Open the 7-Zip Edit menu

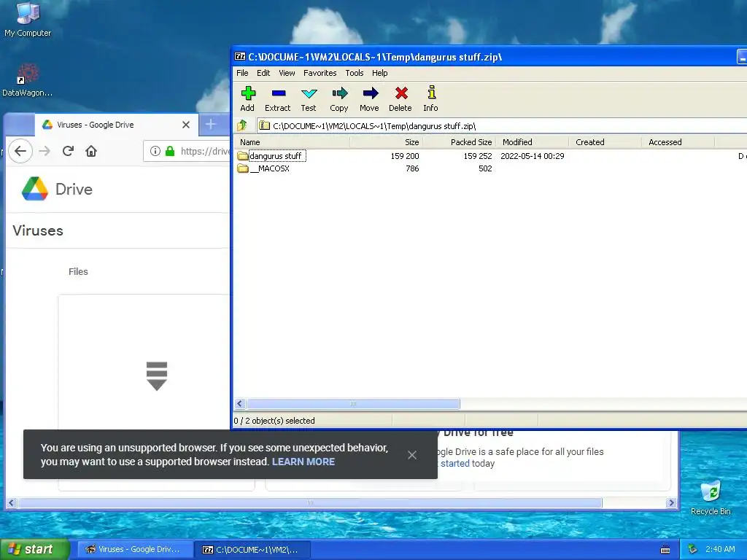pyautogui.click(x=263, y=73)
